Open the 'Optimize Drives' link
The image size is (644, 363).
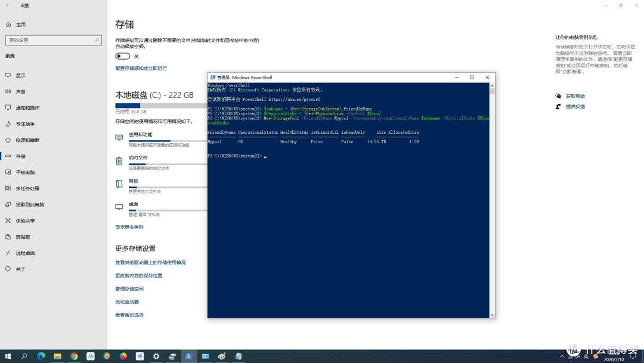[x=126, y=302]
